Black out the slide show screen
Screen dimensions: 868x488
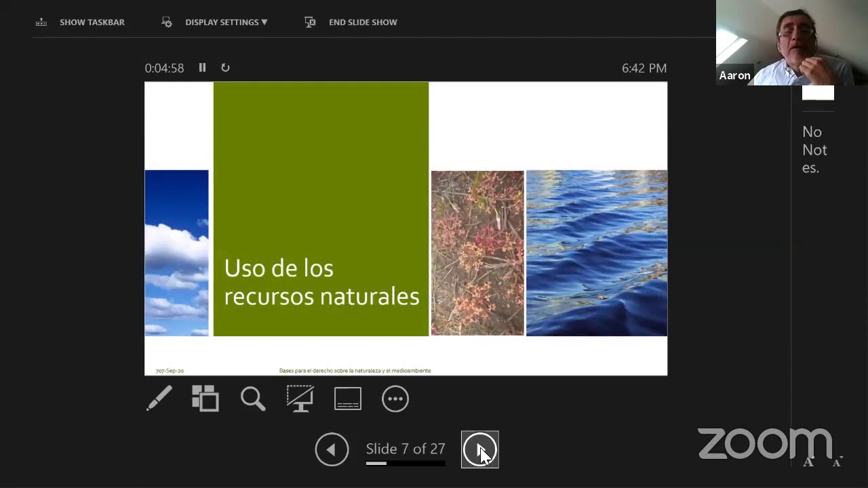(300, 399)
